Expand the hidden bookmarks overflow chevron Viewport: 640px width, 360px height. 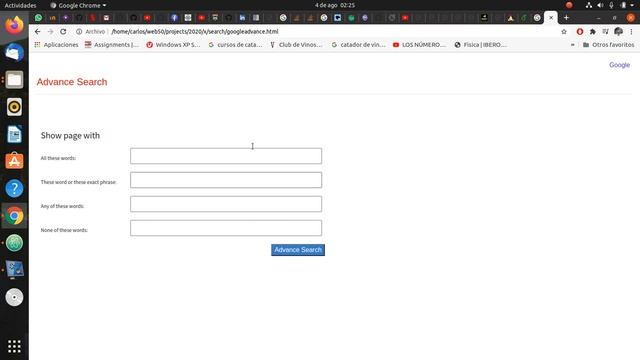pos(573,45)
